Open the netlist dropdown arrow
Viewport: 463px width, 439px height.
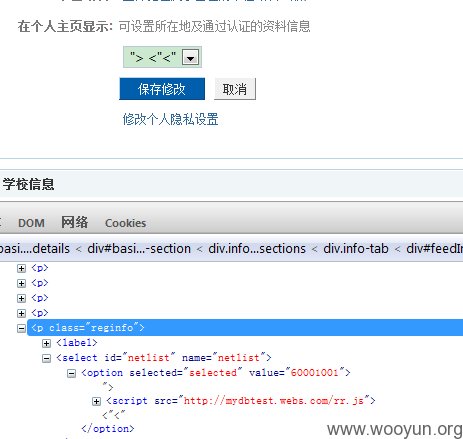pyautogui.click(x=190, y=58)
